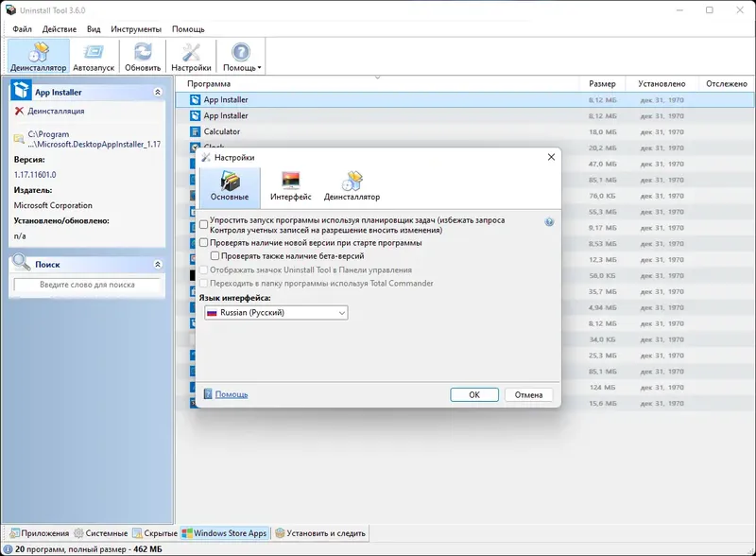This screenshot has height=556, width=756.
Task: Open the program folder path link
Action: [94, 139]
